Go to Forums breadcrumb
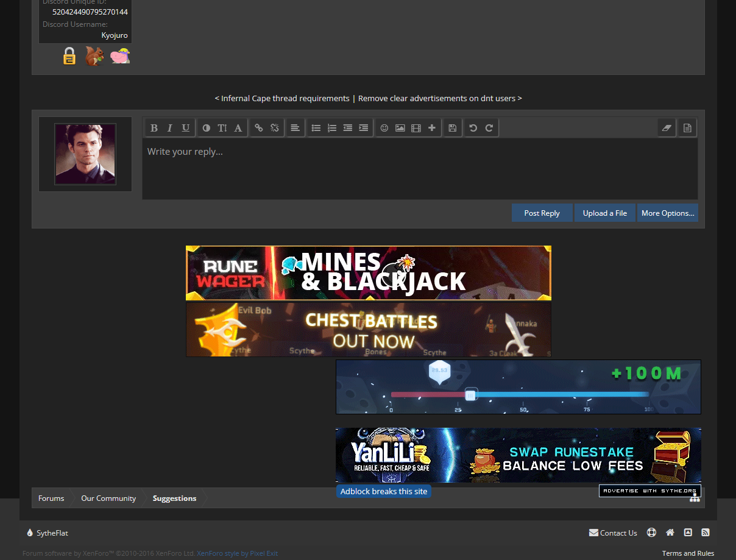Image resolution: width=736 pixels, height=560 pixels. 51,498
